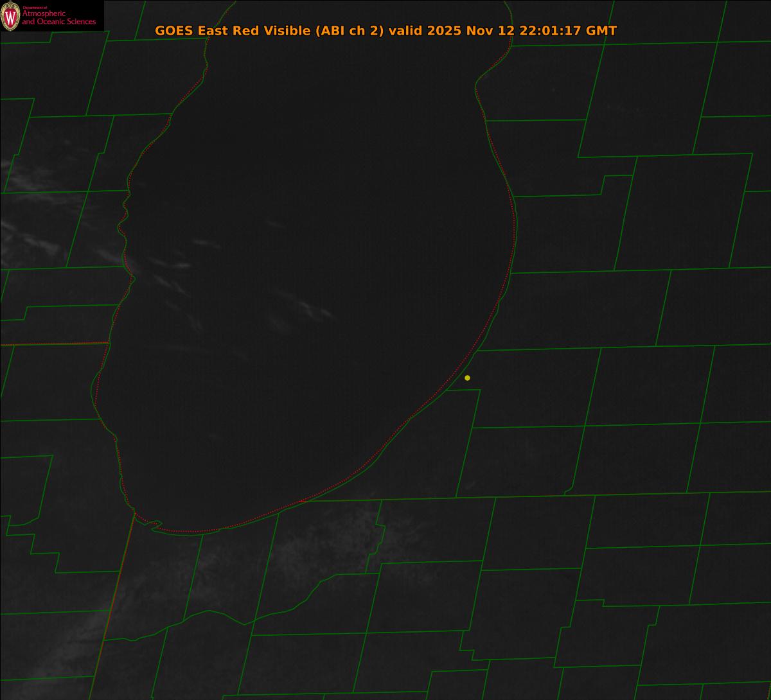
Task: Click the University of Wisconsin crest logo
Action: [10, 15]
